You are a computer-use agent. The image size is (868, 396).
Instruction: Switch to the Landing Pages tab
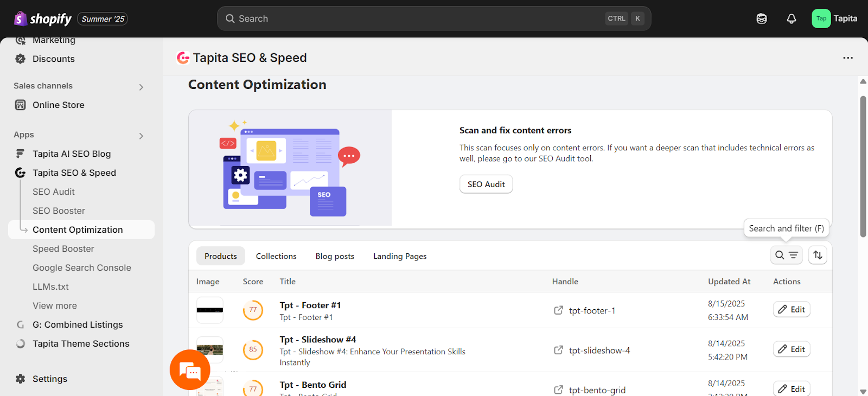click(400, 256)
